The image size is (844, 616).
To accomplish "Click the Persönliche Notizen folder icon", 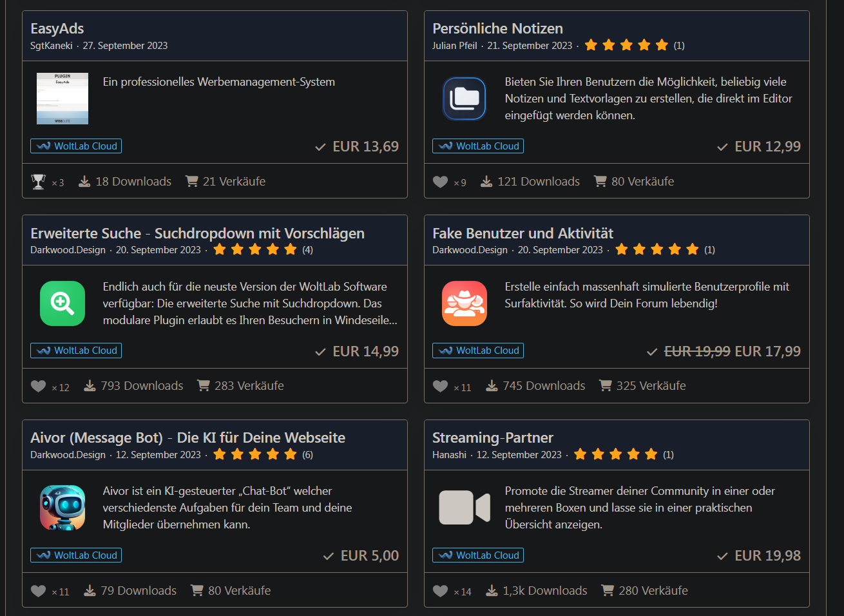I will pyautogui.click(x=464, y=99).
